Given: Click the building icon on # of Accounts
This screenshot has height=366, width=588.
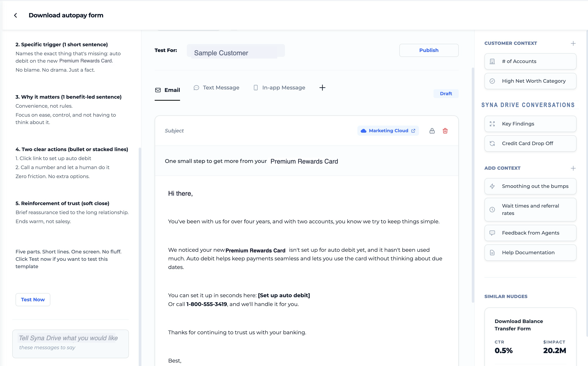Looking at the screenshot, I should click(x=492, y=61).
